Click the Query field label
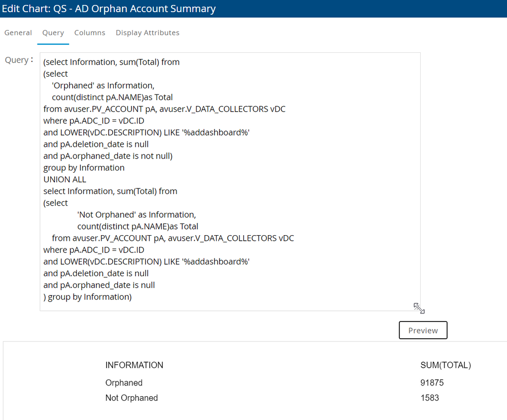 click(18, 60)
